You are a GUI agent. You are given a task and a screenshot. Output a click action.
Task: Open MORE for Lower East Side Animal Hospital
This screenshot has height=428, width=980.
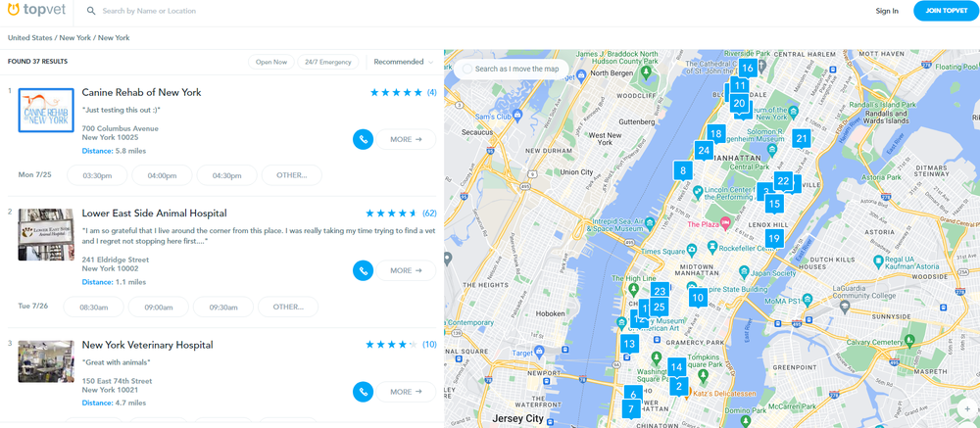(x=406, y=270)
